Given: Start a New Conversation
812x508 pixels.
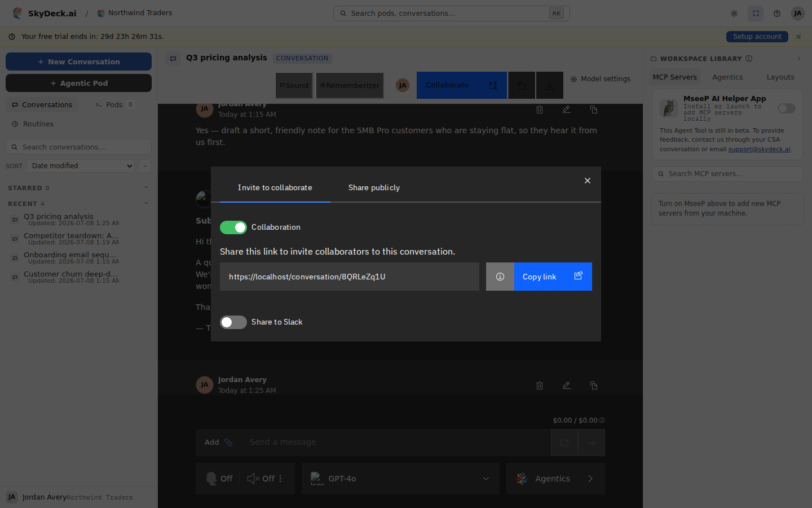Looking at the screenshot, I should coord(78,62).
